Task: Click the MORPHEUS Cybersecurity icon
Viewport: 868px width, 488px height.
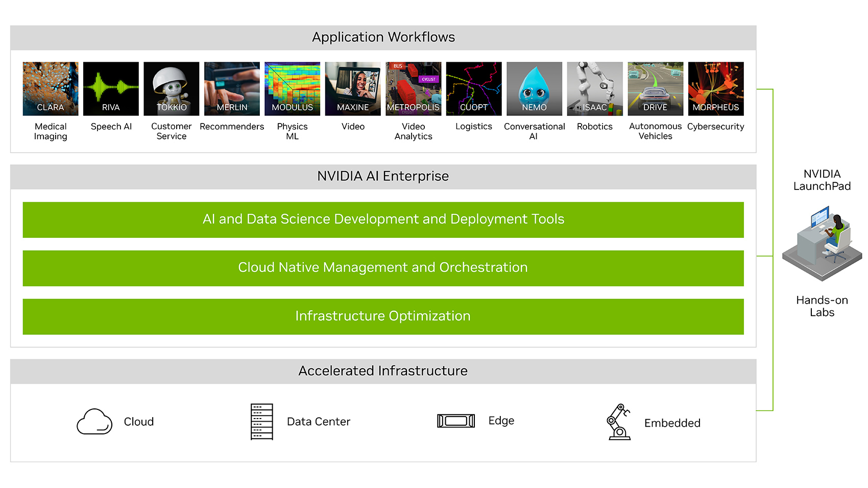Action: [x=715, y=88]
